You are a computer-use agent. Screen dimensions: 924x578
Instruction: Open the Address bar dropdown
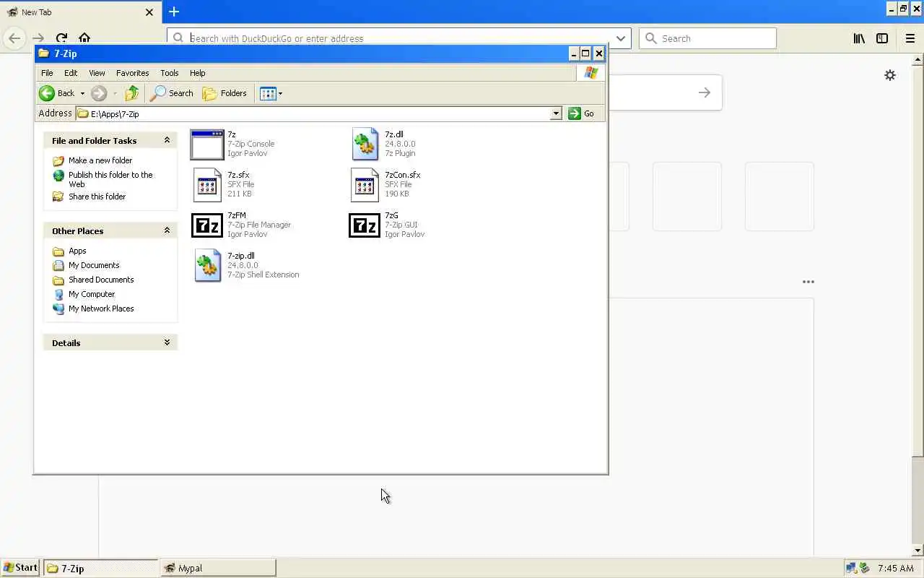(x=556, y=113)
